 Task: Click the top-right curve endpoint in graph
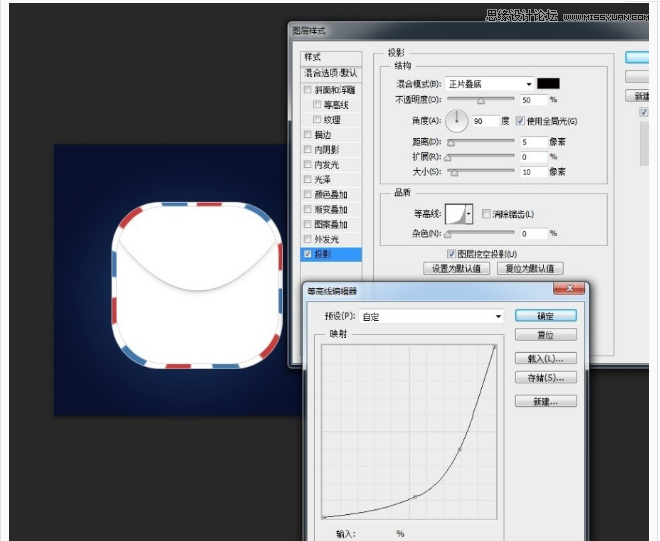(495, 347)
